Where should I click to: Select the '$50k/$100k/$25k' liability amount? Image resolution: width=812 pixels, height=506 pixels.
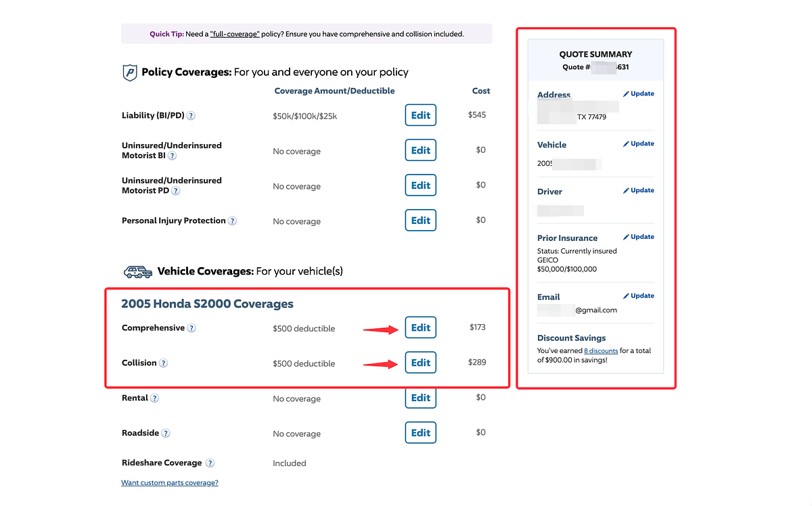click(x=305, y=116)
